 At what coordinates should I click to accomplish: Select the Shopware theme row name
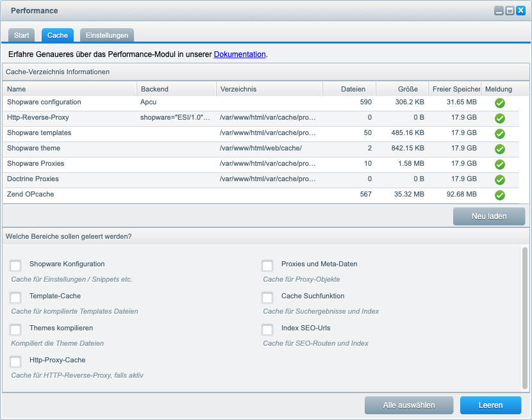(33, 148)
